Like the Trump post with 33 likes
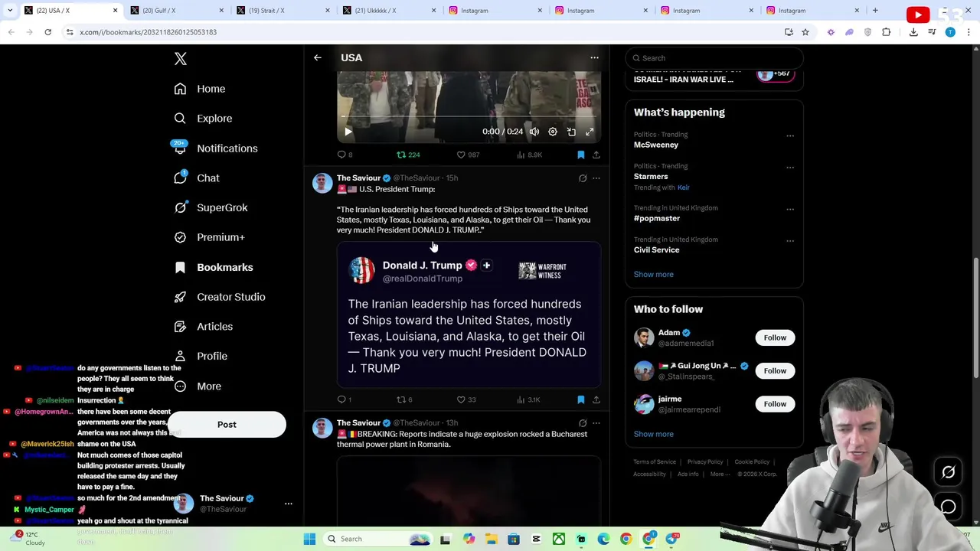Screen dimensions: 980x551 [x=466, y=399]
